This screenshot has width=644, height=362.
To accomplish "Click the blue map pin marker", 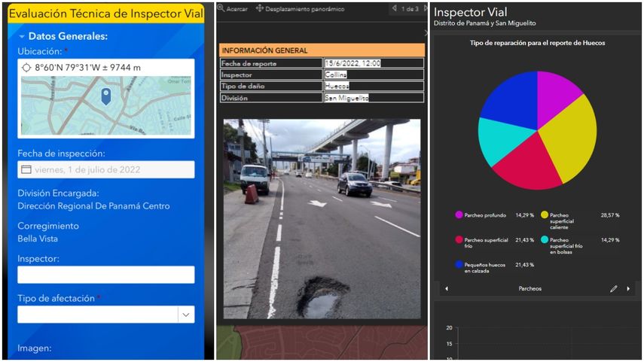I will click(106, 96).
